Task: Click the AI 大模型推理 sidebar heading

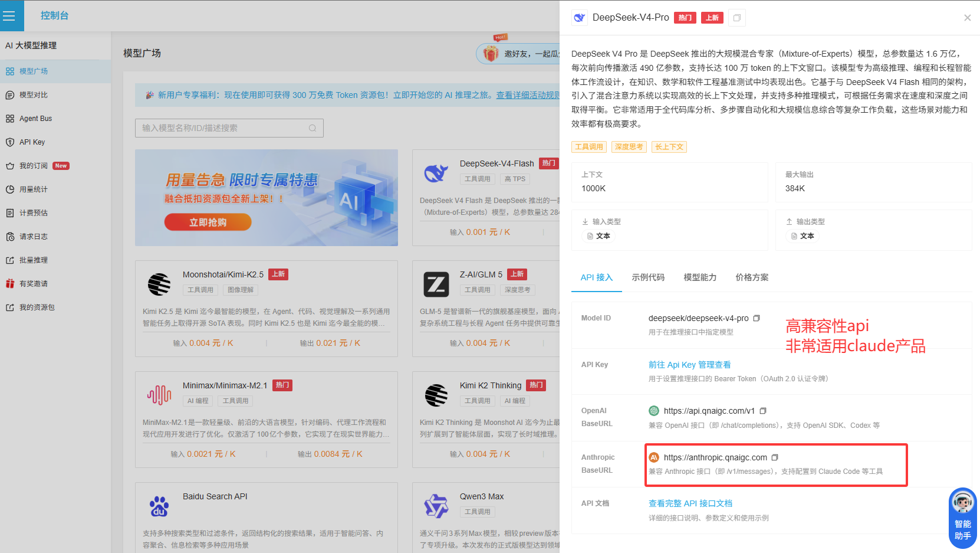Action: 31,45
